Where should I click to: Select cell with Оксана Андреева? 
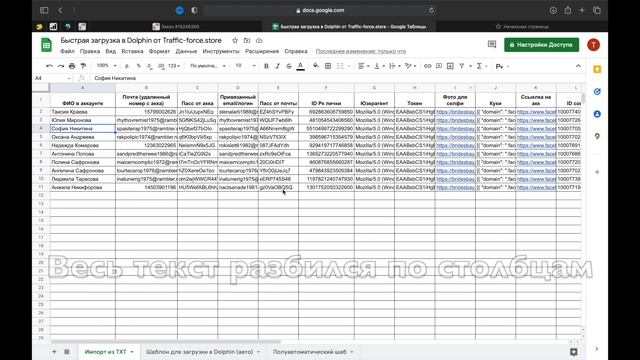(x=82, y=137)
